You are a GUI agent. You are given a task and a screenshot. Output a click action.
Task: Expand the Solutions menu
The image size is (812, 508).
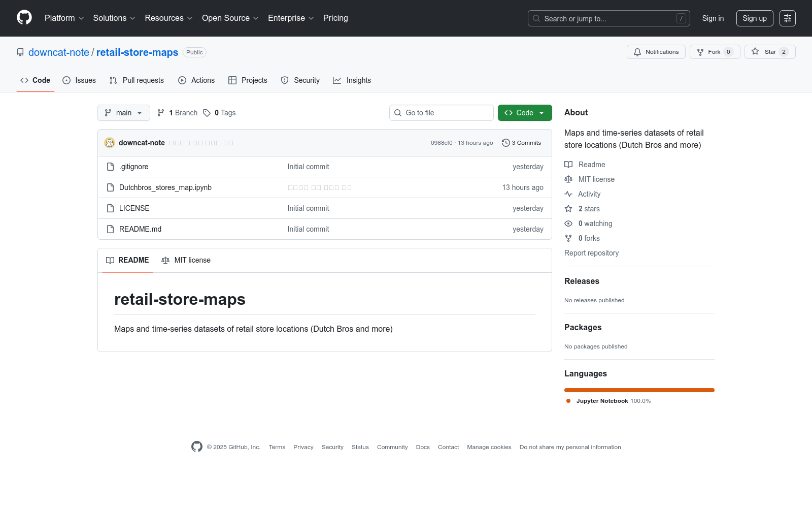click(x=114, y=18)
